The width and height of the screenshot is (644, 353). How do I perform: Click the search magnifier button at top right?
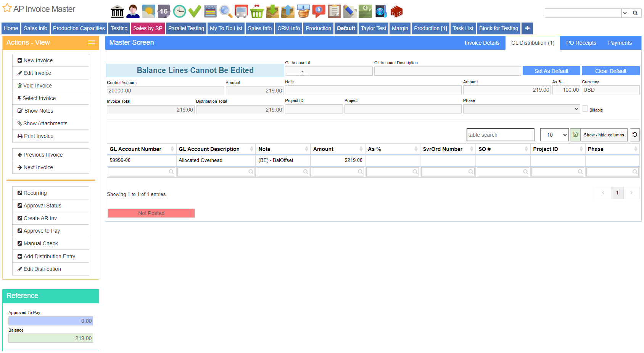click(635, 13)
